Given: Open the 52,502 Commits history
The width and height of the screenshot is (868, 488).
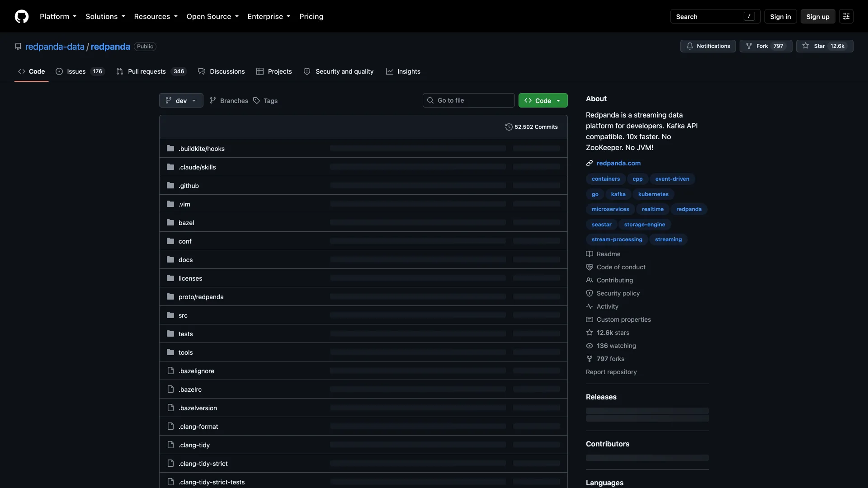Looking at the screenshot, I should pyautogui.click(x=532, y=127).
